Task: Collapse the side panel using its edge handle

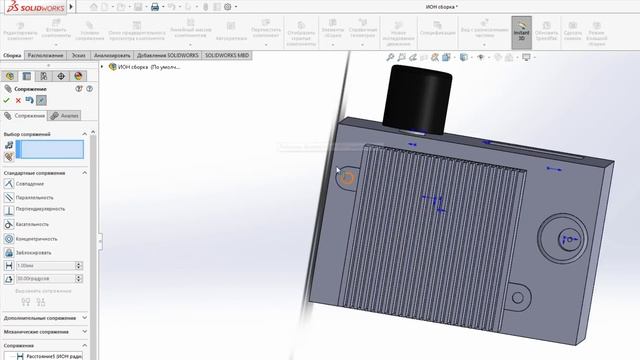Action: point(100,241)
